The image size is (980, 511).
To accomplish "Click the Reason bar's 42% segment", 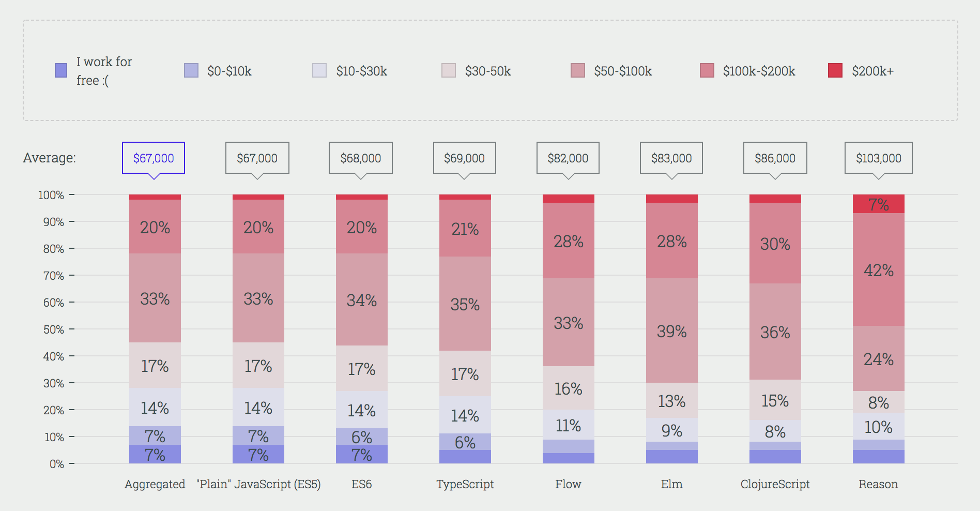I will (879, 269).
